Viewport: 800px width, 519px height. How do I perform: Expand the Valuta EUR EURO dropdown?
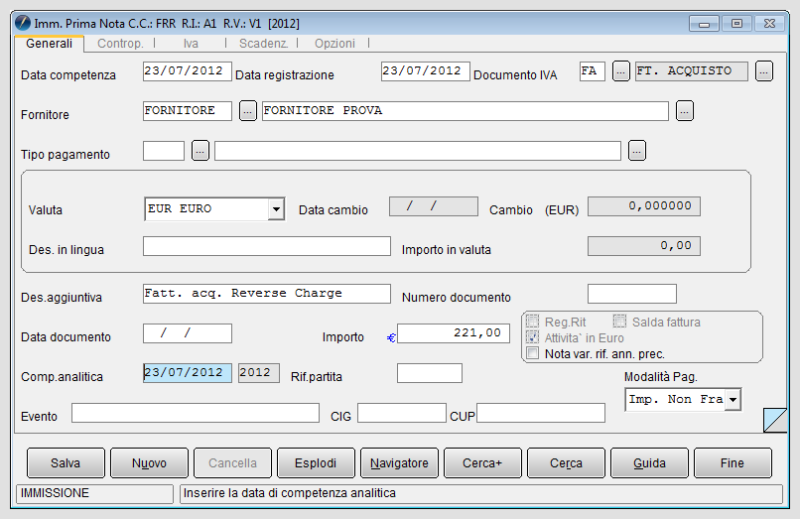click(x=276, y=209)
